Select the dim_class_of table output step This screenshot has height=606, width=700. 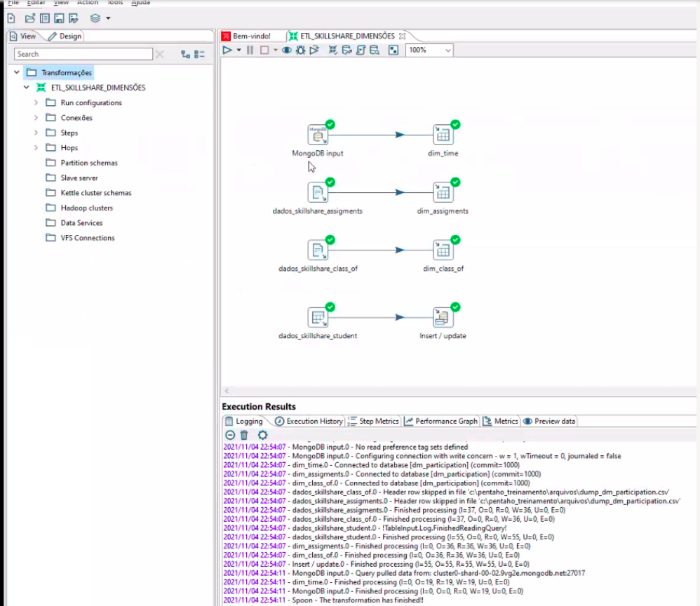click(443, 250)
